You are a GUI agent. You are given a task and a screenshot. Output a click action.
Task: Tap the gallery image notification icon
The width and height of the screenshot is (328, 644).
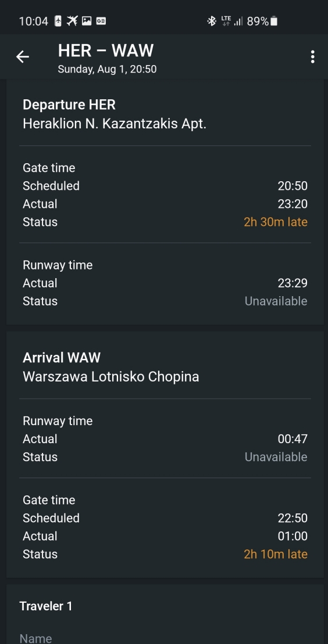coord(87,21)
